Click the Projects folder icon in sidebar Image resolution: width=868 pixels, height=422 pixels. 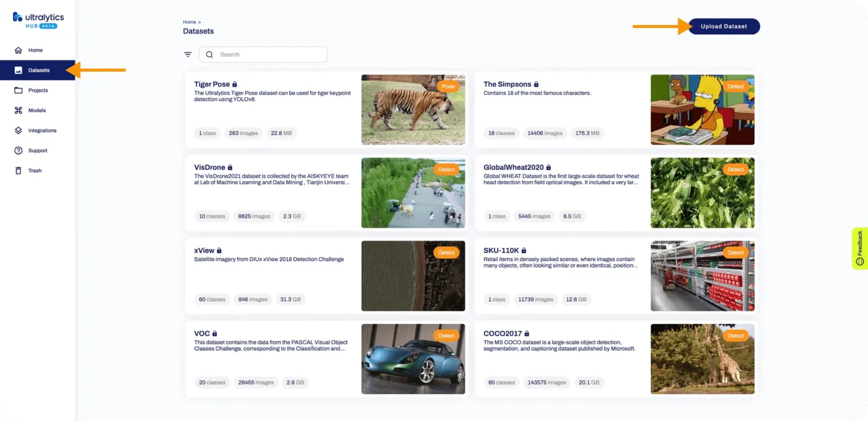pyautogui.click(x=18, y=91)
